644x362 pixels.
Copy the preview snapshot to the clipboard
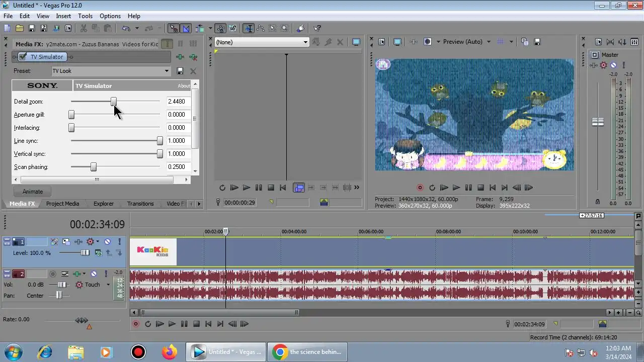coord(525,42)
